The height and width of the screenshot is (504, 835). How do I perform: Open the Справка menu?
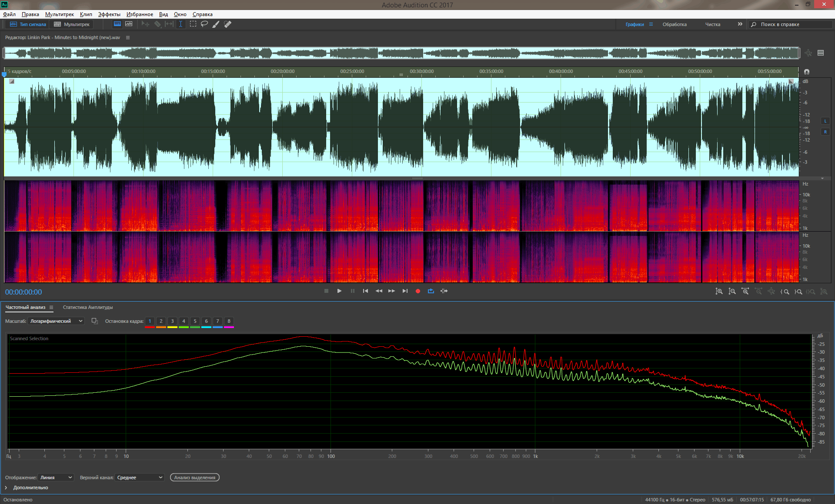click(x=203, y=14)
